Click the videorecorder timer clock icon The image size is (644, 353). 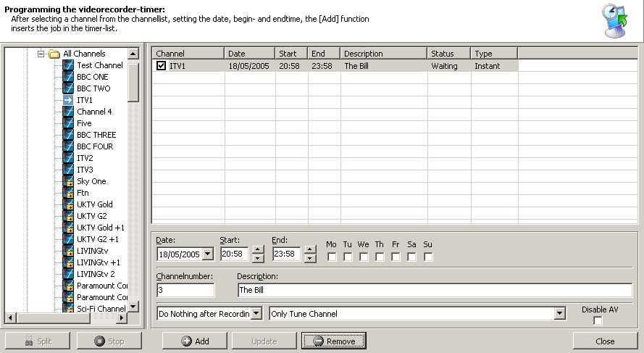click(615, 20)
